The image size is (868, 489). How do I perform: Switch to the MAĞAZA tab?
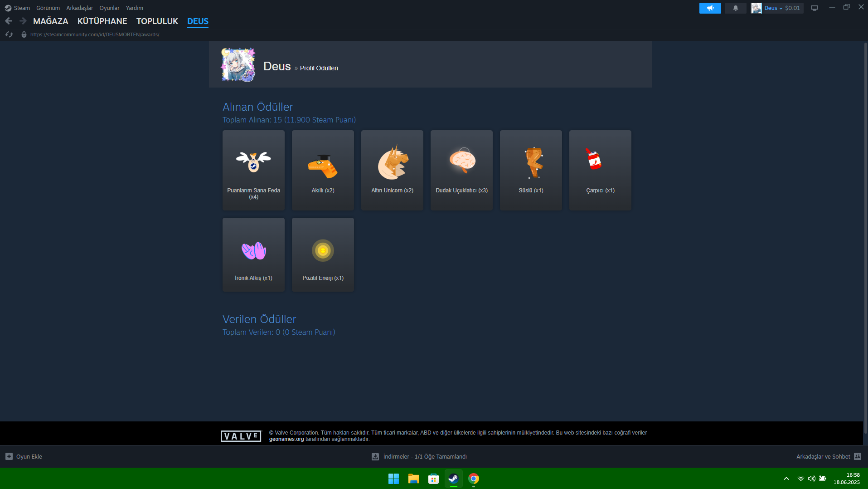tap(51, 21)
